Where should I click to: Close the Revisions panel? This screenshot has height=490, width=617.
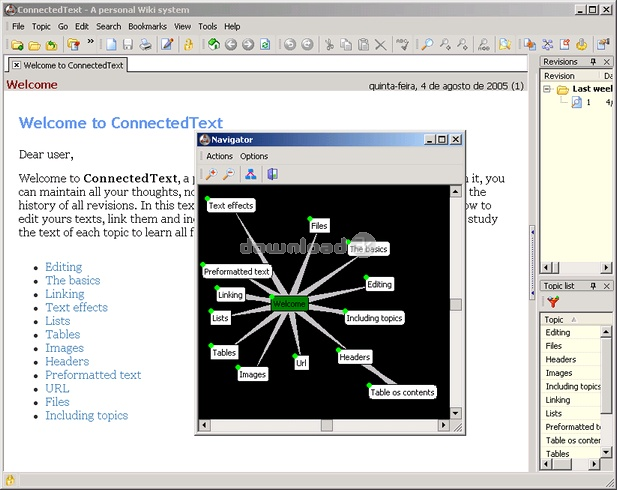(x=606, y=61)
